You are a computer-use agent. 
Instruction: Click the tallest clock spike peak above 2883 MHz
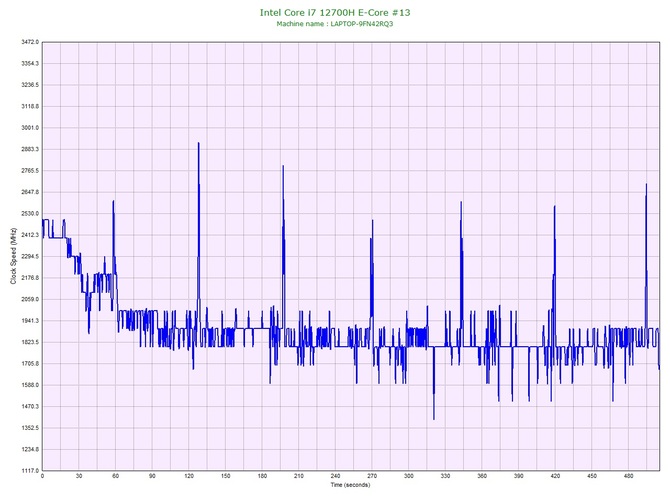point(199,144)
